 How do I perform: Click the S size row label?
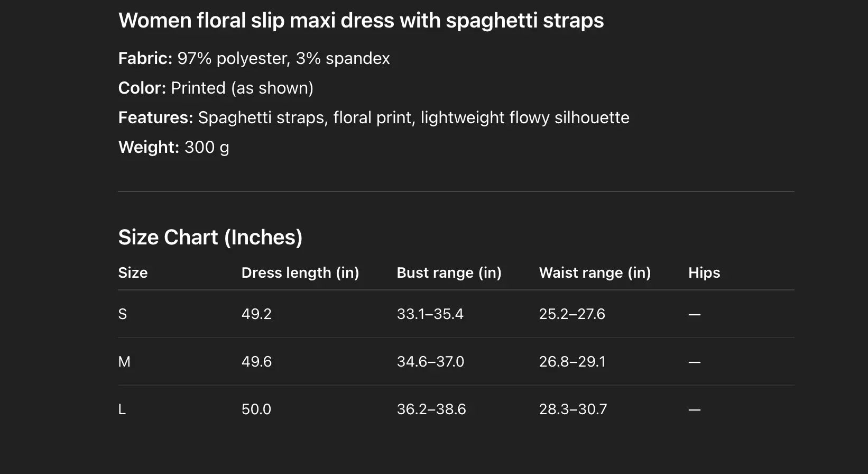[x=123, y=314]
